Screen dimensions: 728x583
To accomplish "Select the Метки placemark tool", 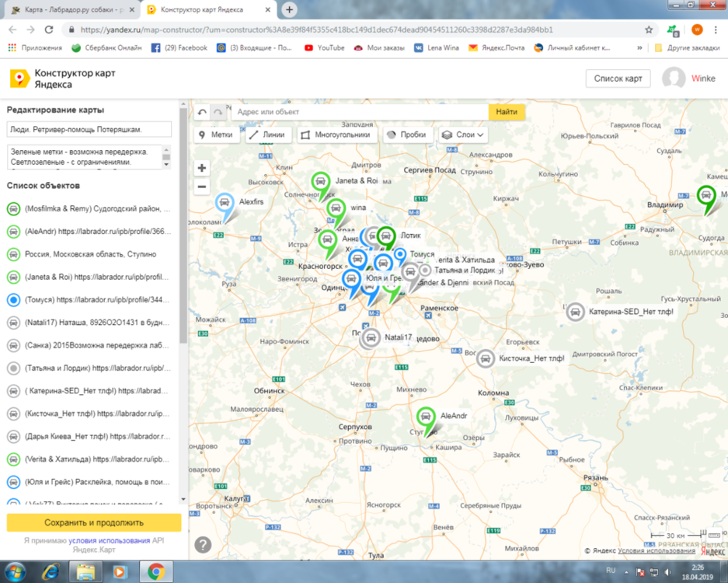I will [216, 134].
